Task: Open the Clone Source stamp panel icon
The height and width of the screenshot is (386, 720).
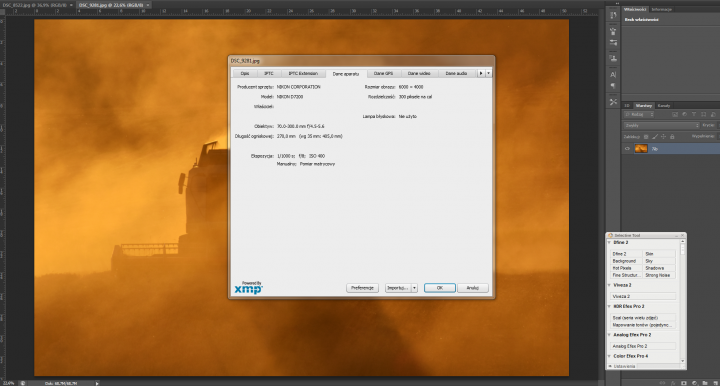Action: click(613, 58)
